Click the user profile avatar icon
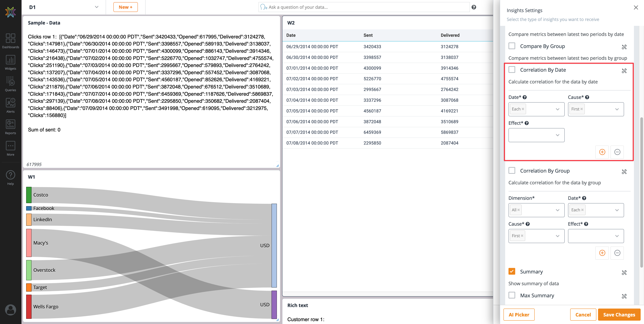644x324 pixels. pos(11,310)
